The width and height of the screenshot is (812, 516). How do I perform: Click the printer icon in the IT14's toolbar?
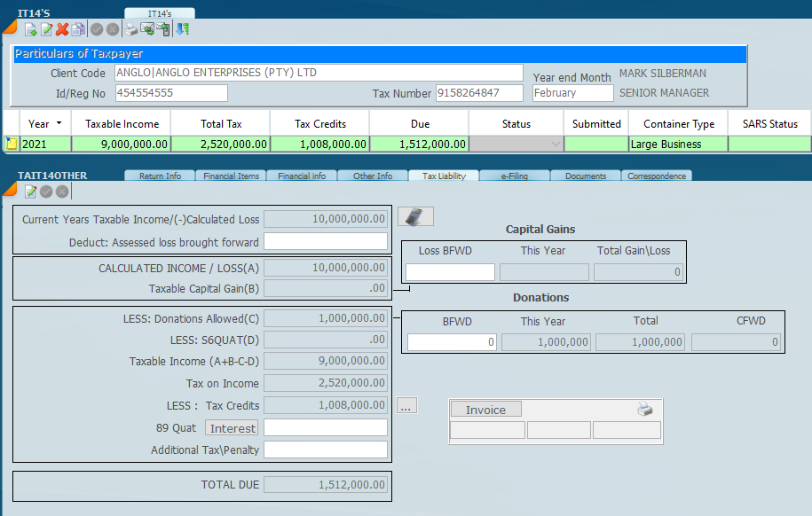tap(131, 29)
